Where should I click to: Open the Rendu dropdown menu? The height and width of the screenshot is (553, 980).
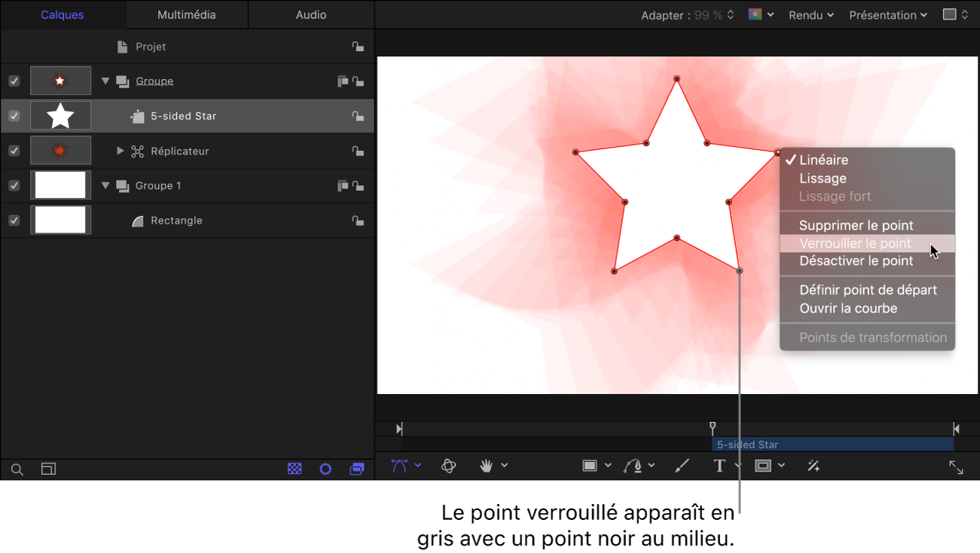coord(811,15)
